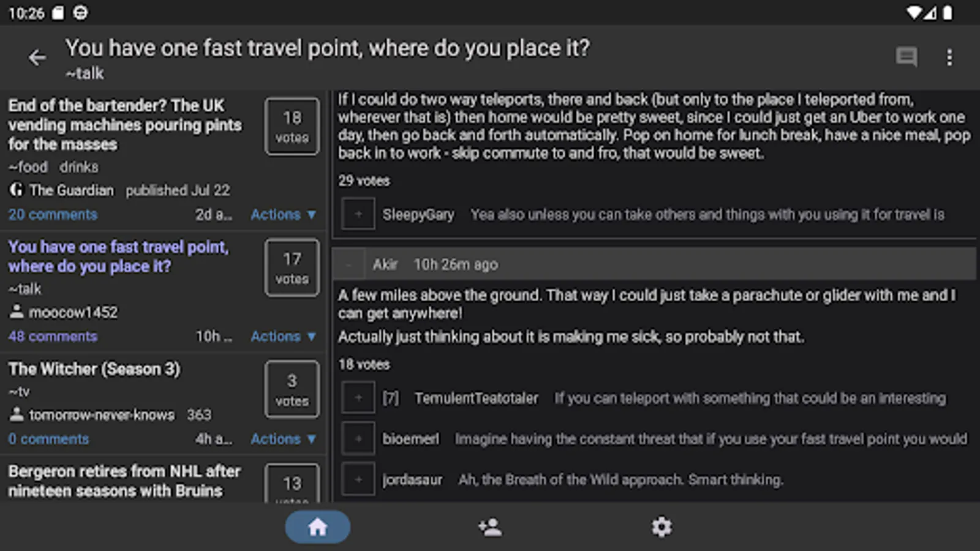This screenshot has height=551, width=980.
Task: Click the moocow1452 user avatar icon
Action: pos(16,312)
